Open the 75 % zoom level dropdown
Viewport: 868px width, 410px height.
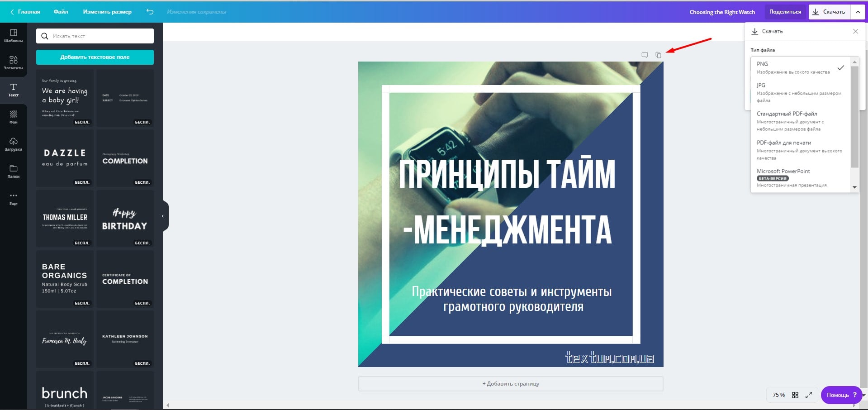click(778, 395)
